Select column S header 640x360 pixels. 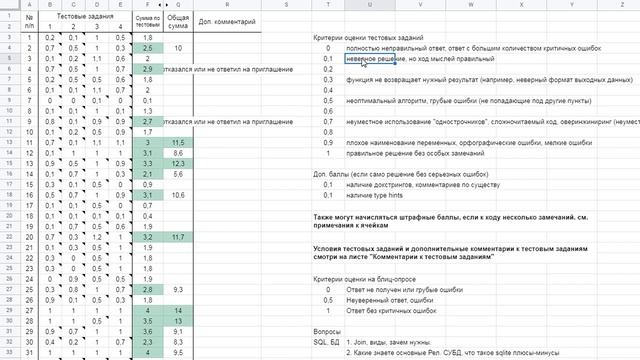286,5
